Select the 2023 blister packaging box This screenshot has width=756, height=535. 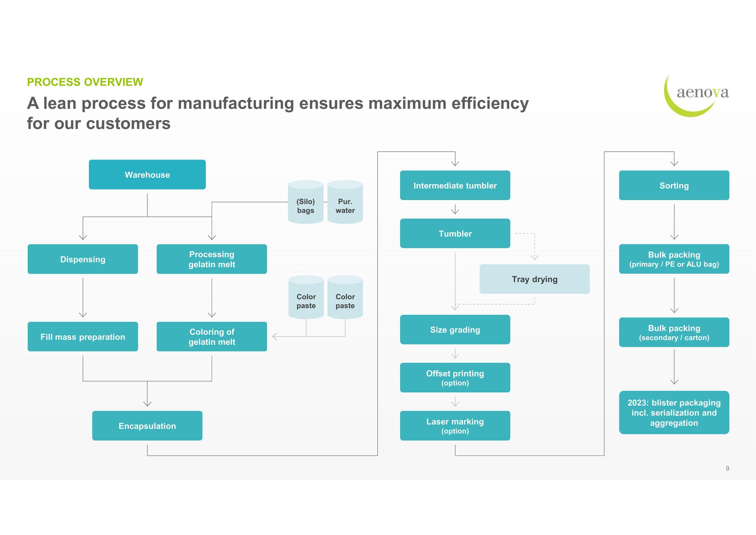(x=674, y=412)
